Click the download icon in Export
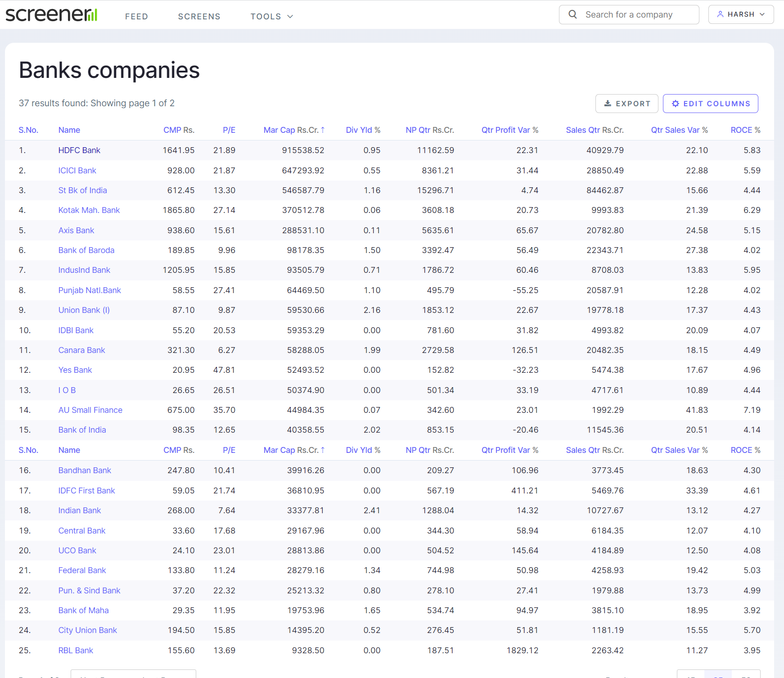Image resolution: width=784 pixels, height=678 pixels. [x=608, y=104]
